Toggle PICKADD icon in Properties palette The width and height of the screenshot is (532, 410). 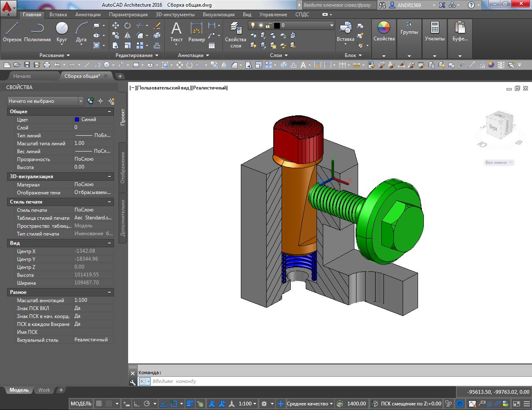[90, 101]
